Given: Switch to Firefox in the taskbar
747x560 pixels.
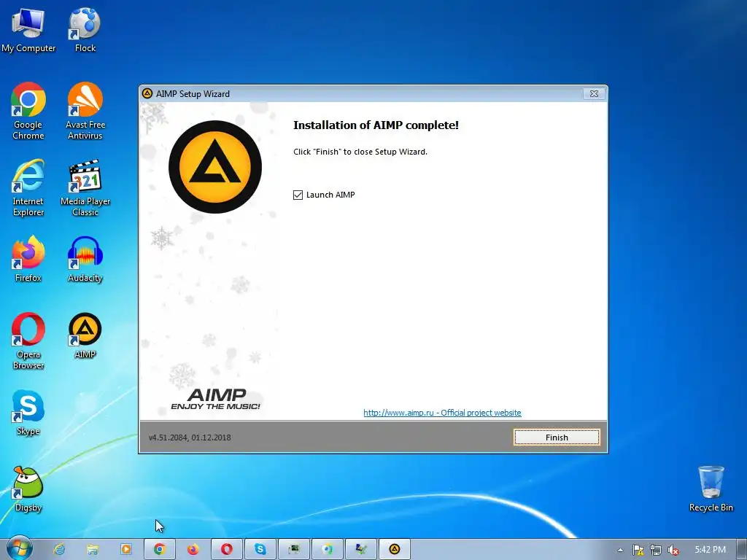Looking at the screenshot, I should [193, 549].
